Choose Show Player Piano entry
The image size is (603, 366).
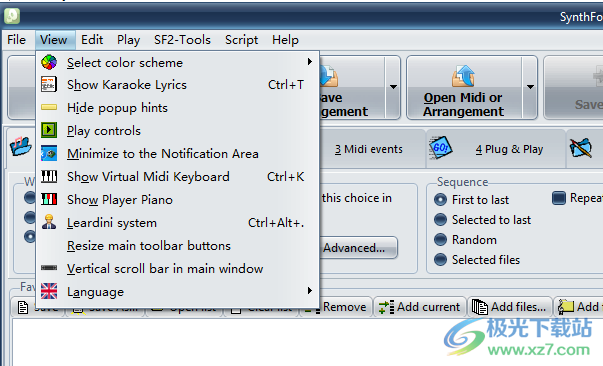(x=177, y=200)
